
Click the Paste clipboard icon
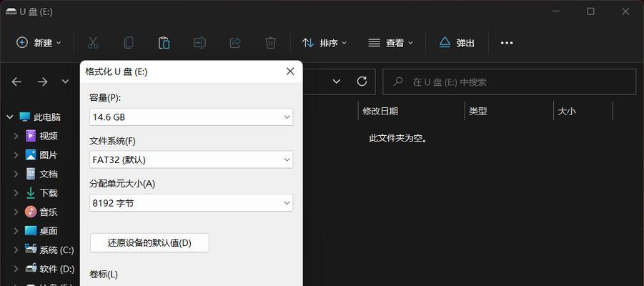pyautogui.click(x=164, y=43)
